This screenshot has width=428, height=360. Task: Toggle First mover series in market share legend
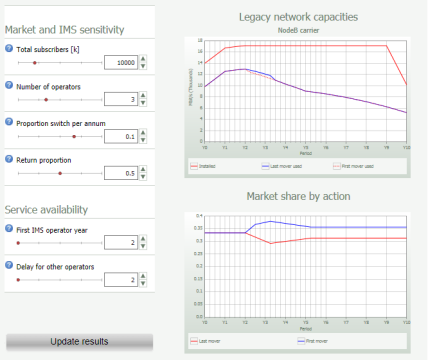coord(313,341)
